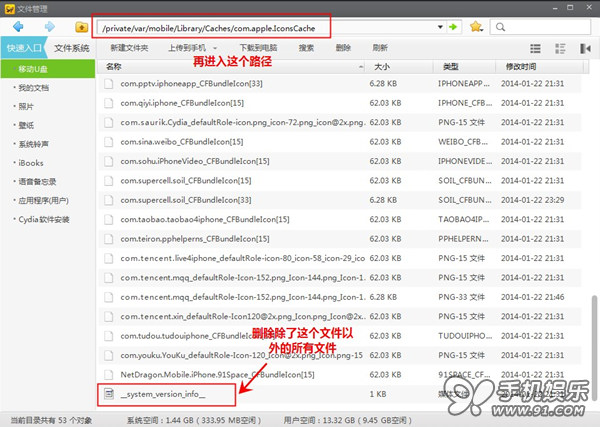This screenshot has width=600, height=427.
Task: Sort by the 大小 column header
Action: coord(398,67)
